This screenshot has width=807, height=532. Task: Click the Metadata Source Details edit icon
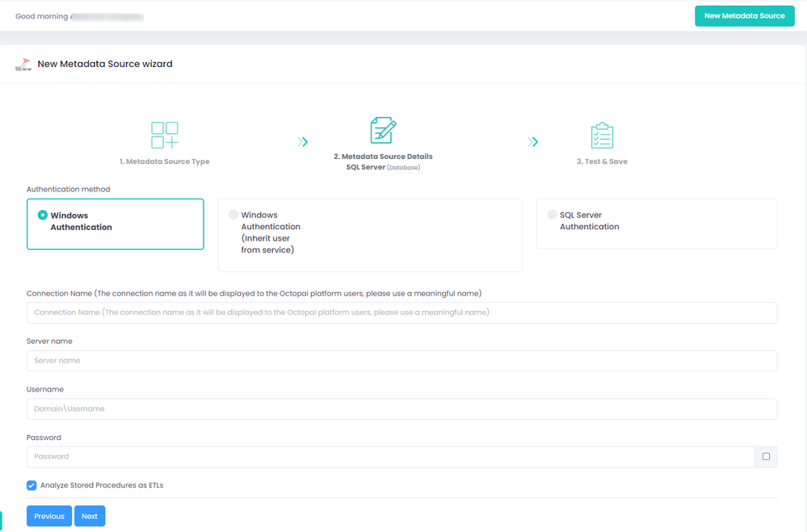click(384, 130)
